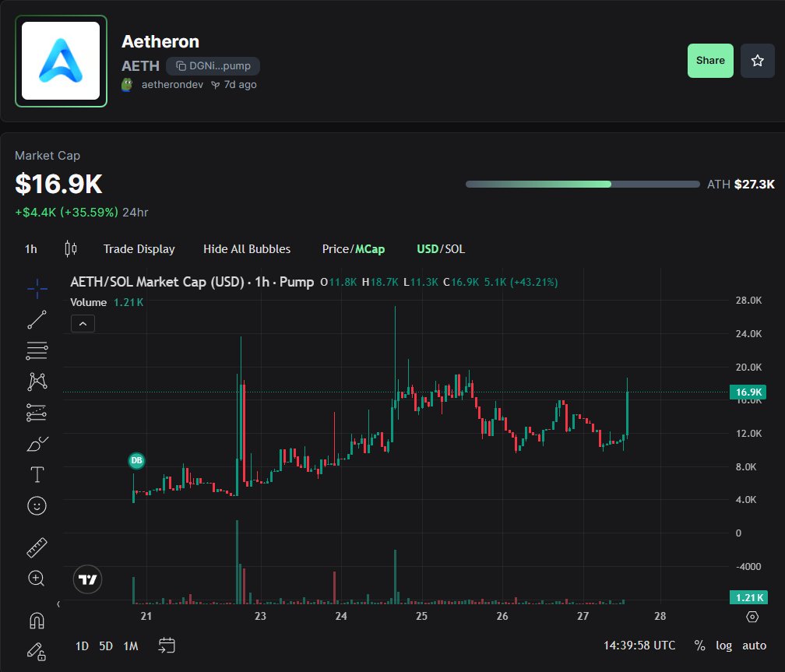Toggle the magnet snapping mode

pos(37,621)
